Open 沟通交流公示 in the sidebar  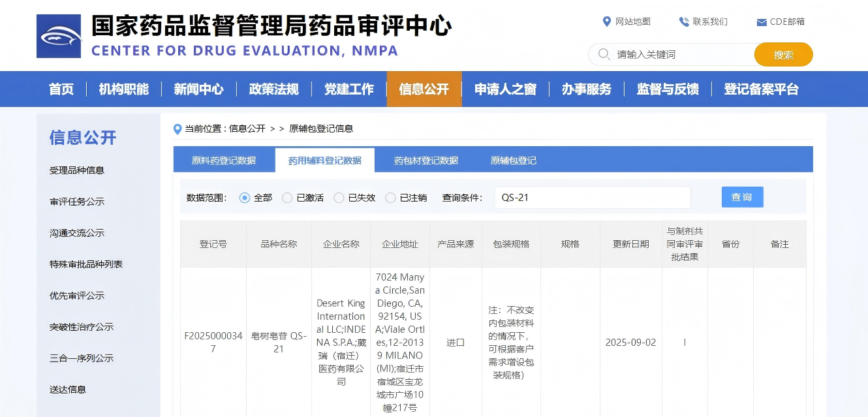pyautogui.click(x=77, y=233)
